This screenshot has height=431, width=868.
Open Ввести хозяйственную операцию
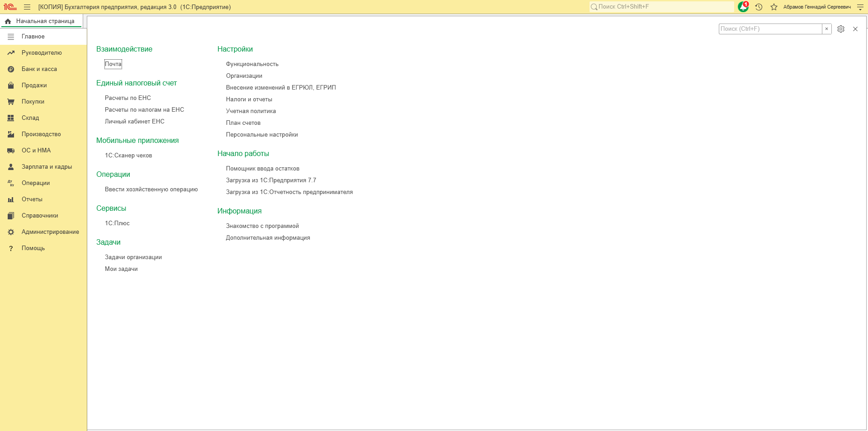click(151, 189)
